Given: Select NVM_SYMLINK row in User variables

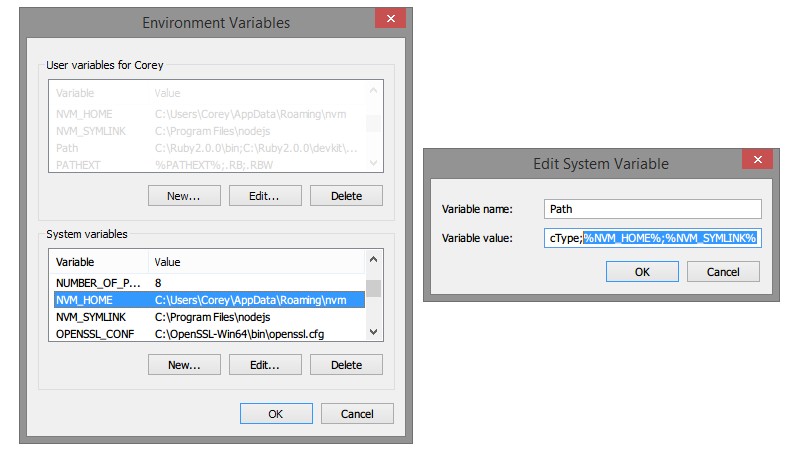Looking at the screenshot, I should [x=209, y=131].
